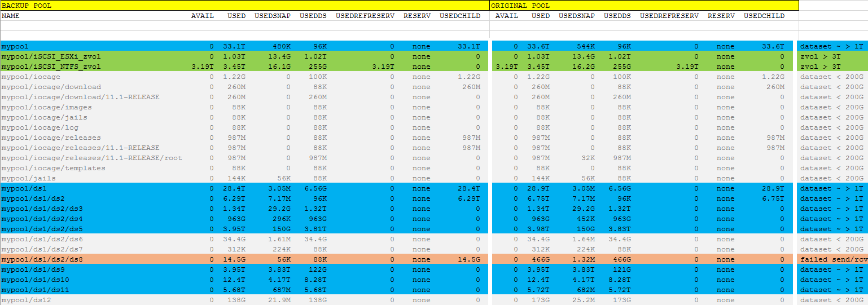
Task: Click the 32K USEDSNAP value
Action: pos(588,158)
